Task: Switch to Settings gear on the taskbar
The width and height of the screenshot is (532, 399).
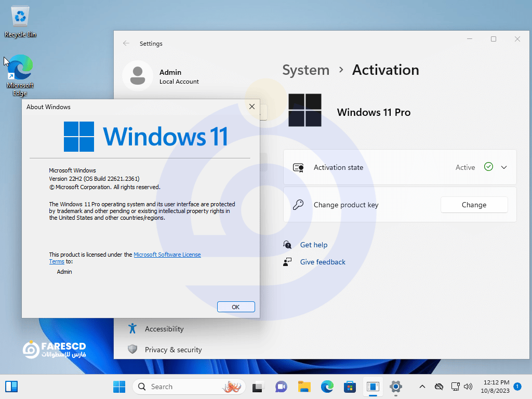Action: 395,387
